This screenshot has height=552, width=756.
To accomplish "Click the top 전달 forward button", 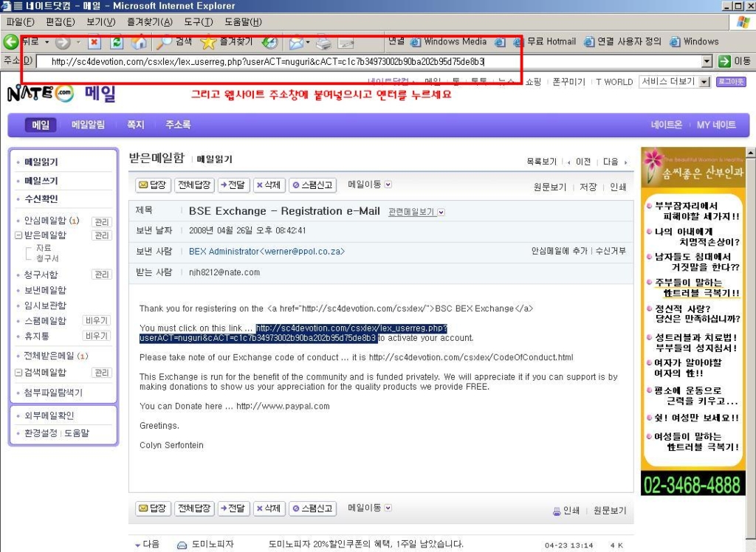I will [x=233, y=185].
